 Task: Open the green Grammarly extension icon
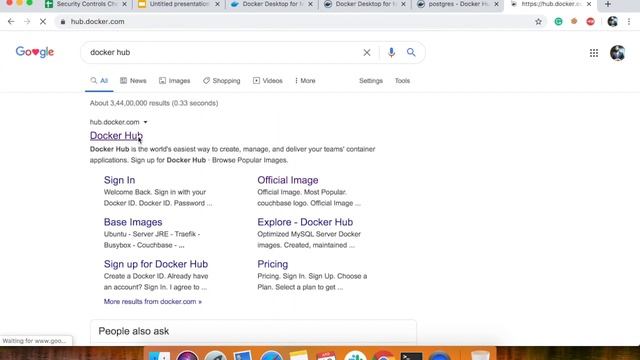(x=558, y=22)
